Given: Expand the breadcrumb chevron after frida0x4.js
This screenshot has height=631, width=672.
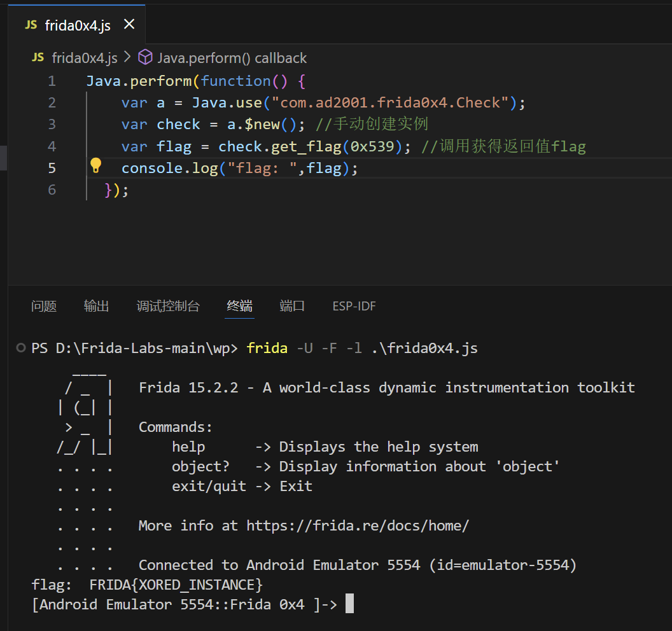Looking at the screenshot, I should pos(127,57).
